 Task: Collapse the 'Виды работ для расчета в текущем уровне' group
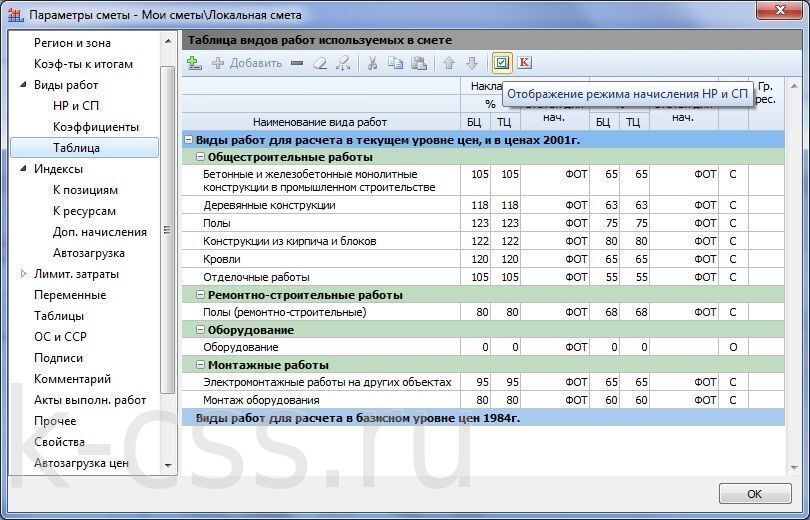[x=189, y=140]
